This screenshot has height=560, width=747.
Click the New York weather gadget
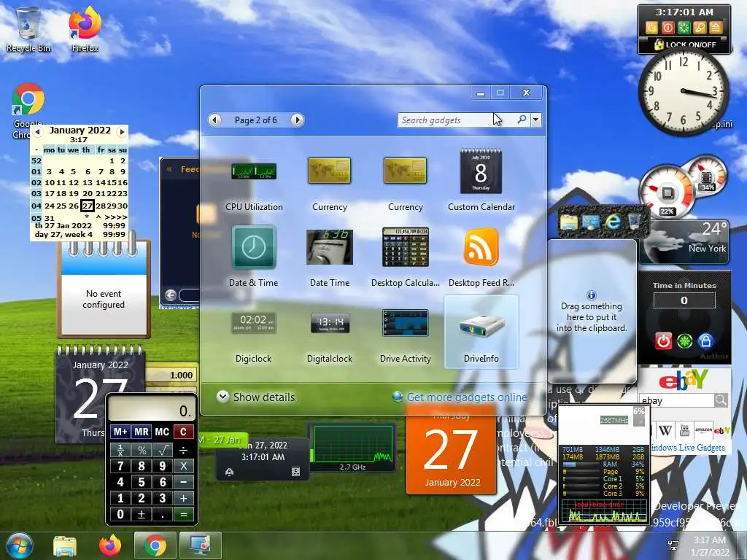point(684,242)
